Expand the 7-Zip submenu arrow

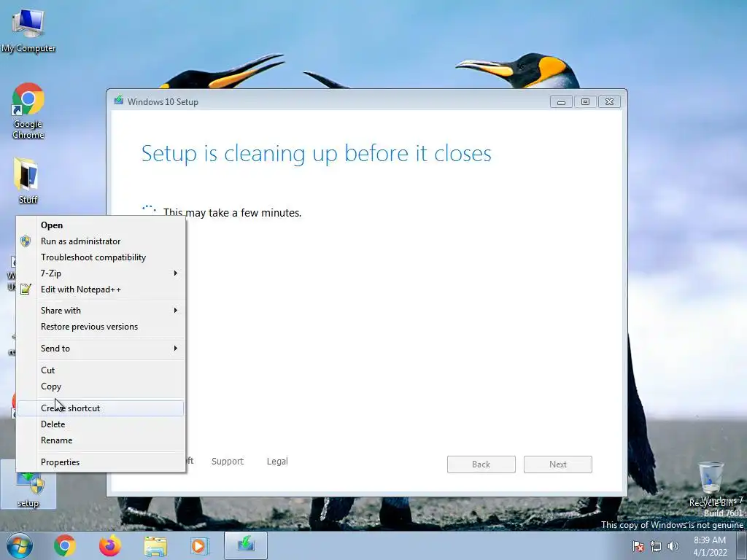click(x=175, y=273)
